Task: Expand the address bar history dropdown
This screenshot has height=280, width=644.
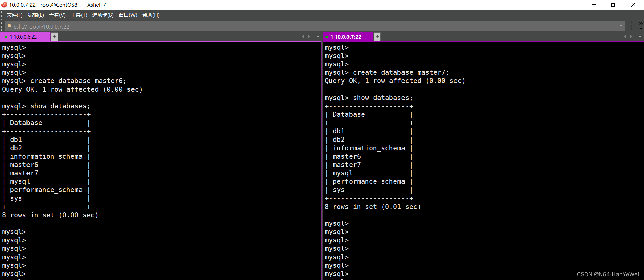Action: click(x=621, y=26)
